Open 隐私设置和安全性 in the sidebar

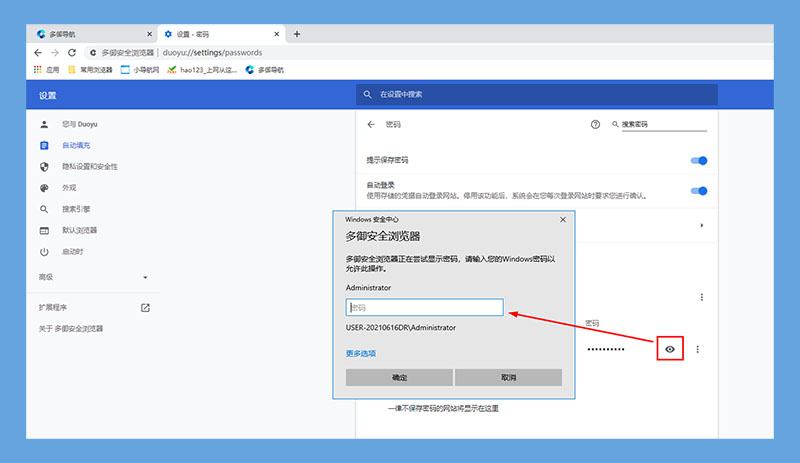click(90, 166)
